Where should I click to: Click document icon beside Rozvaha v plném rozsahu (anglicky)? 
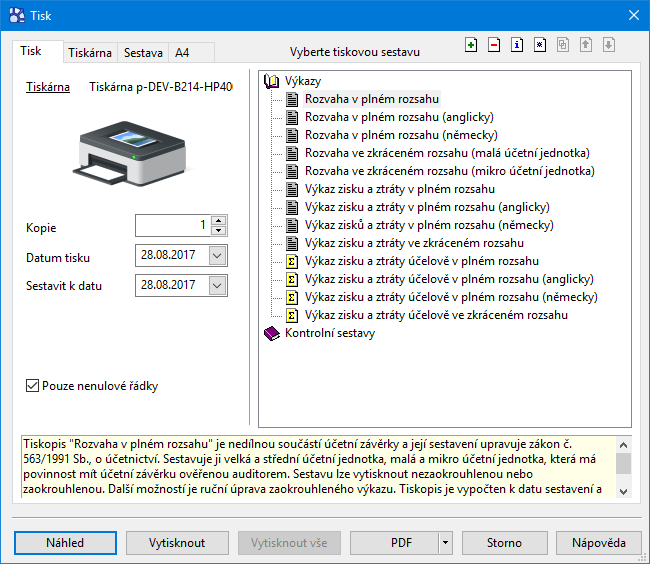[292, 117]
